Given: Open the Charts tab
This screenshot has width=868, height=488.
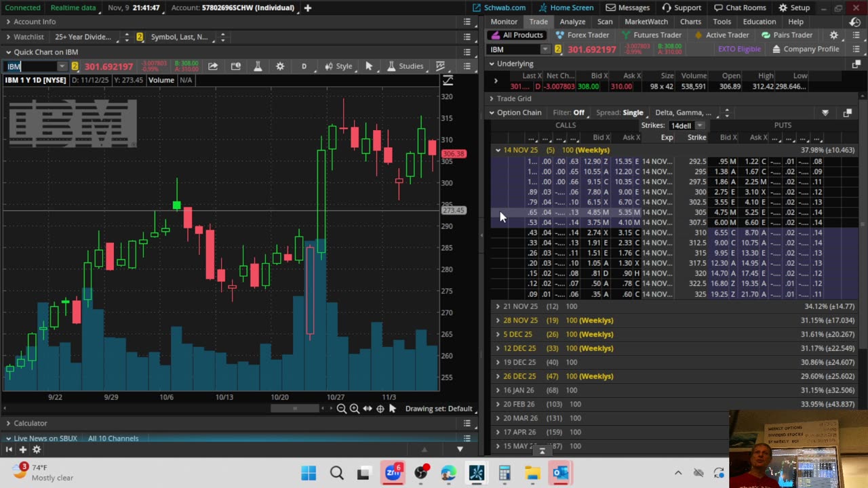Looking at the screenshot, I should pos(690,22).
